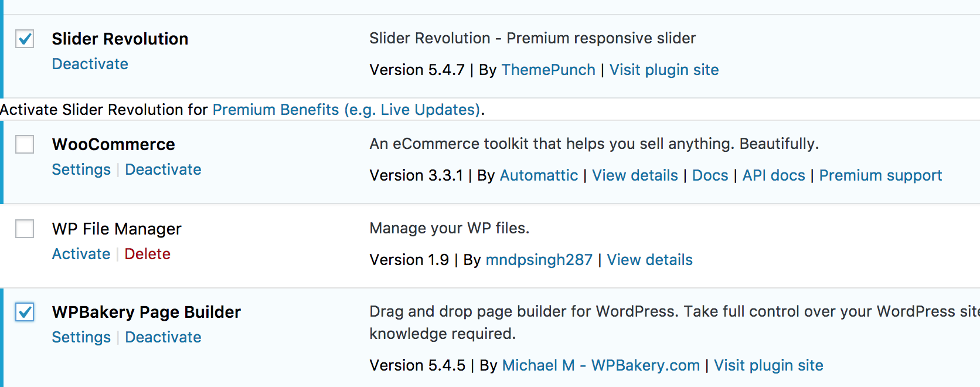Activate the WP File Manager plugin
This screenshot has height=387, width=980.
tap(81, 254)
